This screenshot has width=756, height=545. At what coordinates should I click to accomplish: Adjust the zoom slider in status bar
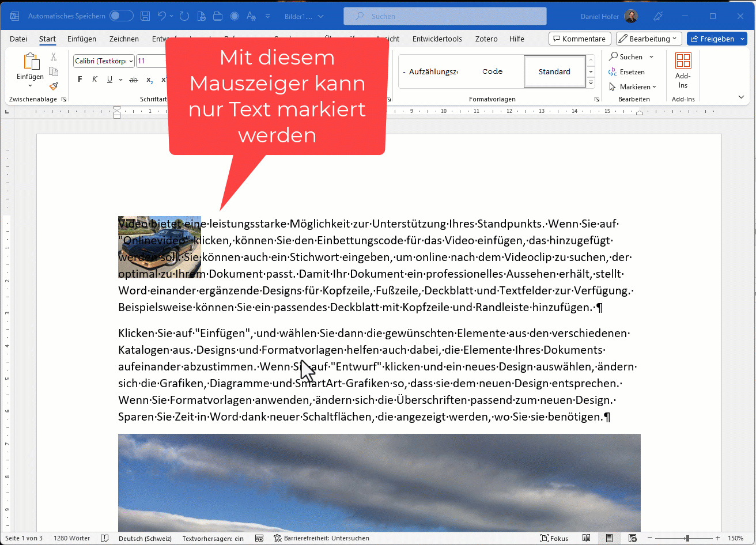[687, 538]
